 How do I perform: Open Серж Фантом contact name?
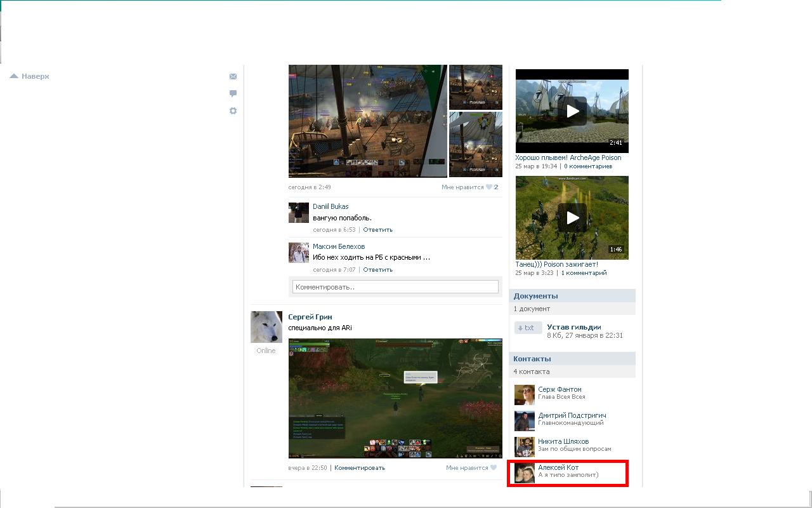560,390
